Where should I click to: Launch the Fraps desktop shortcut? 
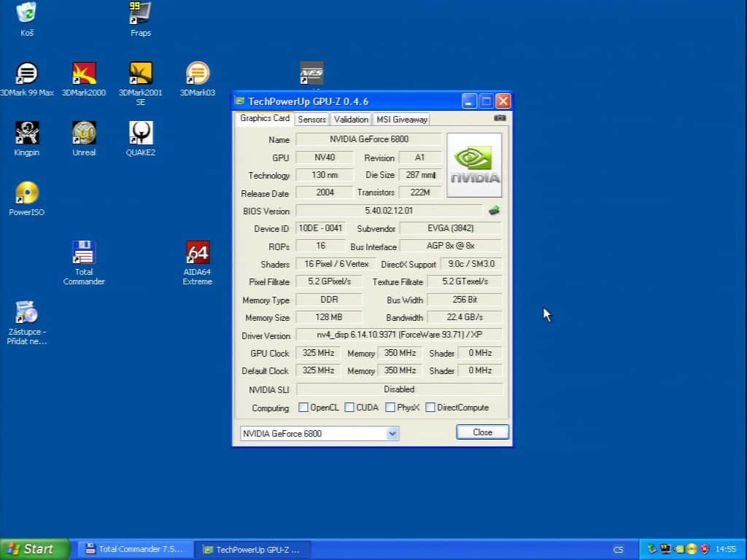[141, 13]
